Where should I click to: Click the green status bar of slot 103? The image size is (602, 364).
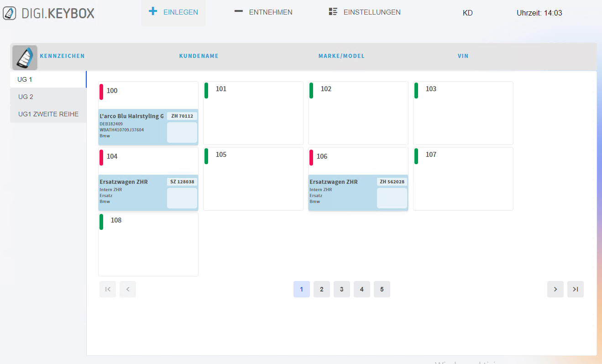pyautogui.click(x=416, y=90)
